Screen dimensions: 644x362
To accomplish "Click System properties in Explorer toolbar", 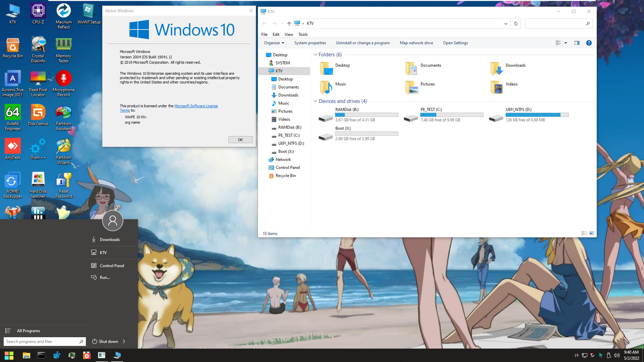I will click(310, 43).
